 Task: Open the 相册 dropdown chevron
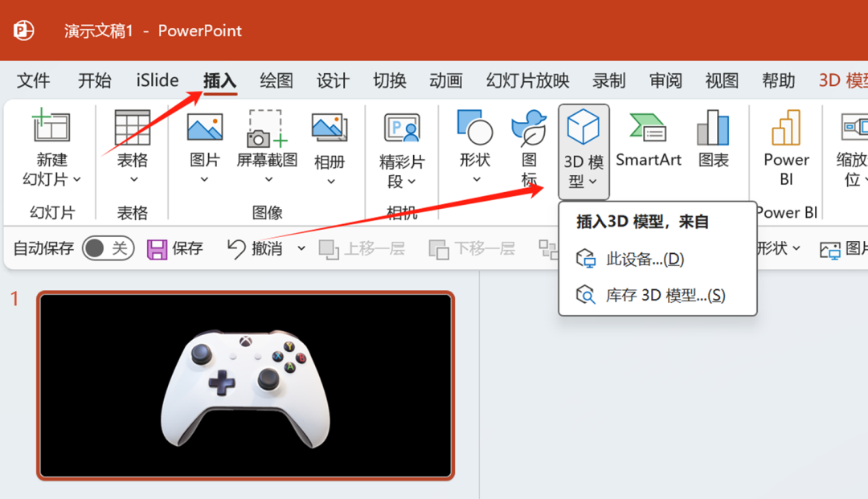[331, 182]
